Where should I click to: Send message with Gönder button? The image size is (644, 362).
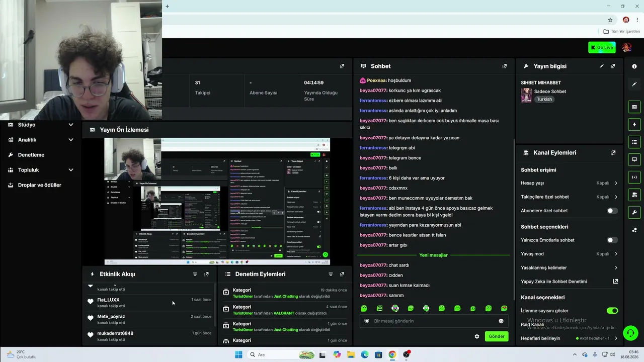tap(497, 336)
